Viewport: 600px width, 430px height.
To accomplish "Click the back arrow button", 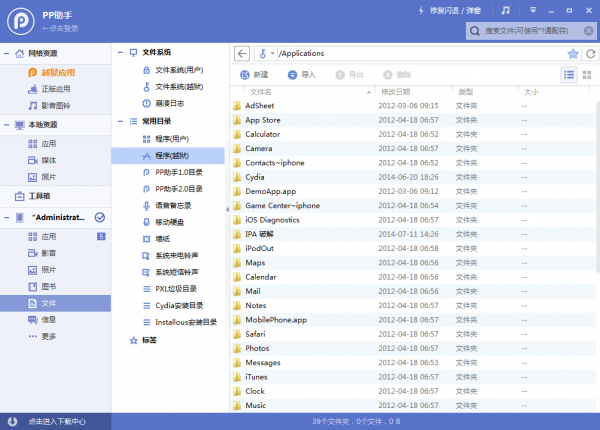I will coord(242,54).
